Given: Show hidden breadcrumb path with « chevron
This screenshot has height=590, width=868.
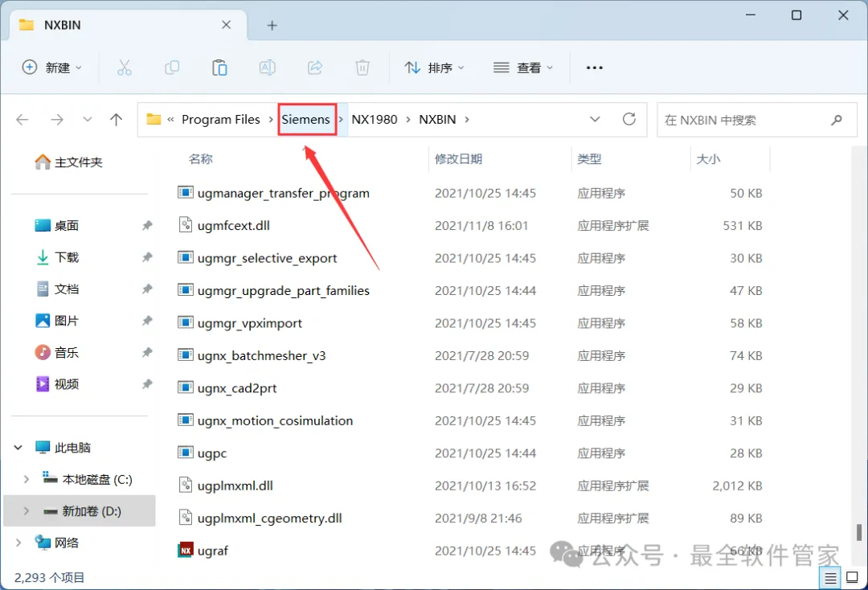Looking at the screenshot, I should point(170,120).
